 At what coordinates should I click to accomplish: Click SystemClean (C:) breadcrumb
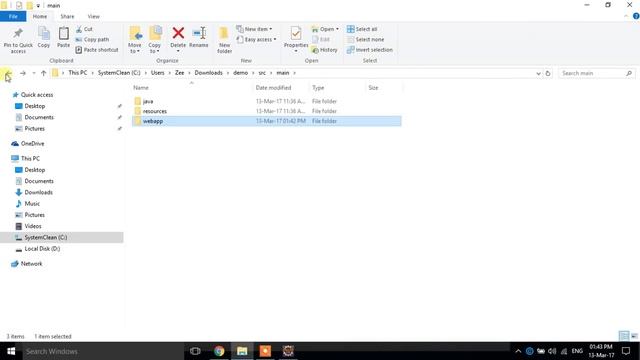click(x=119, y=73)
